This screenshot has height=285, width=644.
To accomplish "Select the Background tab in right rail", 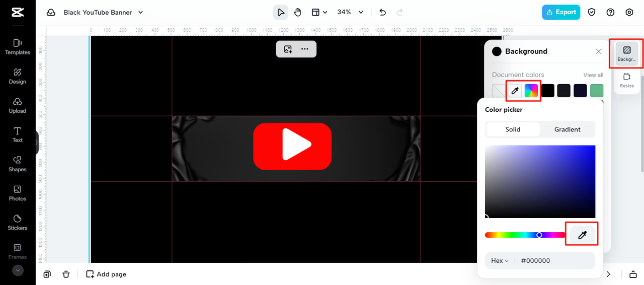I will 627,54.
